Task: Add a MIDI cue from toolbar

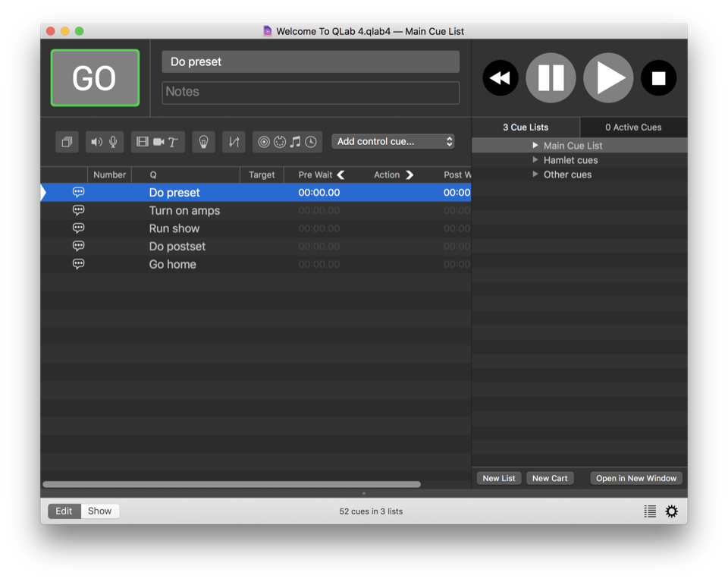Action: (280, 142)
